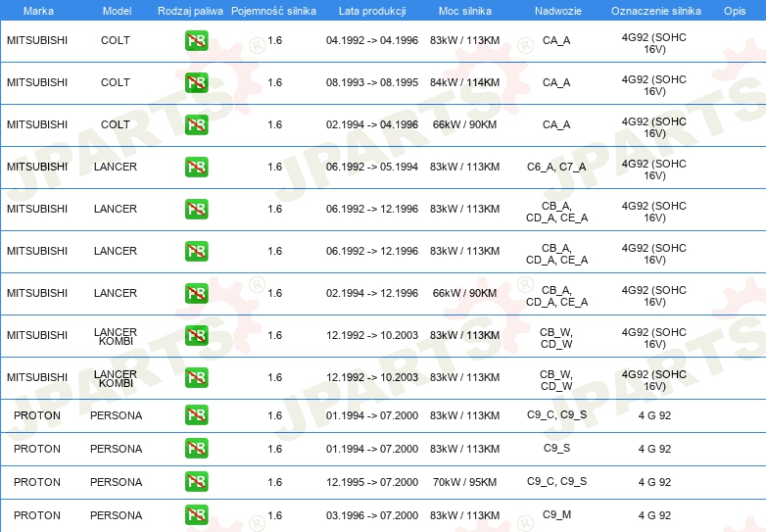Click the C9_M body code

coord(556,514)
